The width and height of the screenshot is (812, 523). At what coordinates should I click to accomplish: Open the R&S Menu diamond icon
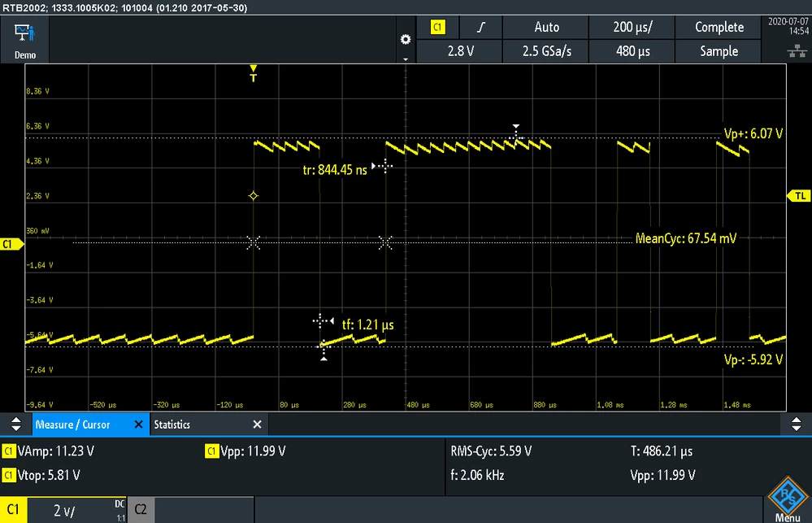788,499
